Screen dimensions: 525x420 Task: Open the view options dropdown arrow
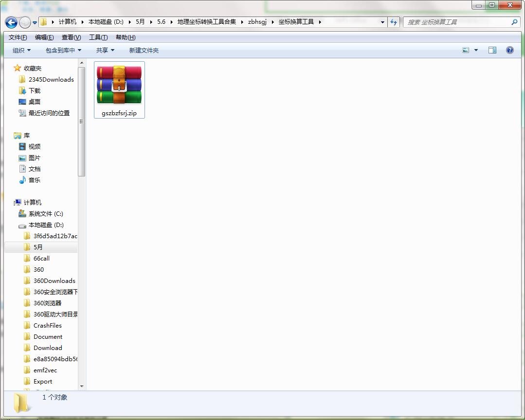point(476,50)
